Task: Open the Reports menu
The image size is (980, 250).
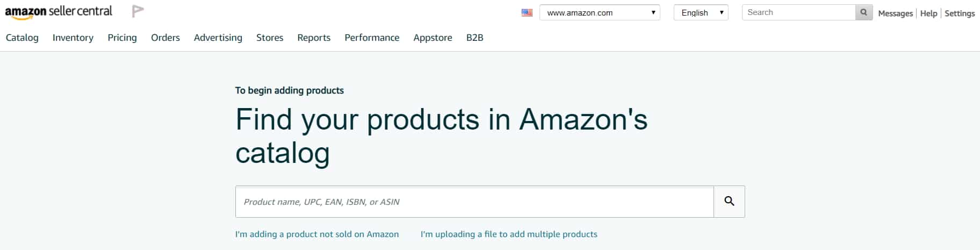Action: point(314,38)
